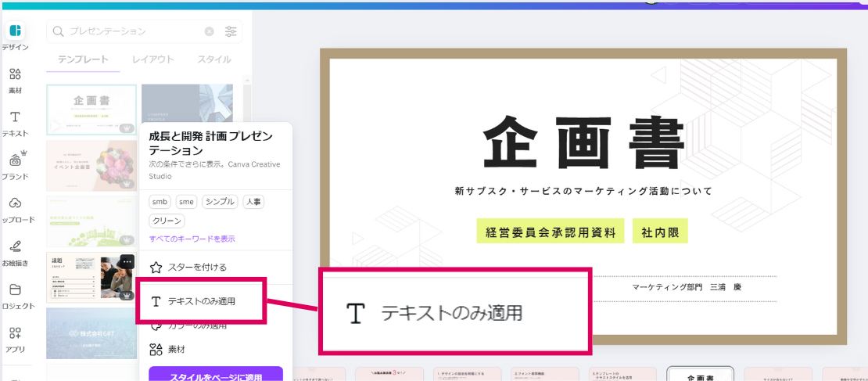Select the flower イベント企画書 template thumbnail

[x=91, y=165]
